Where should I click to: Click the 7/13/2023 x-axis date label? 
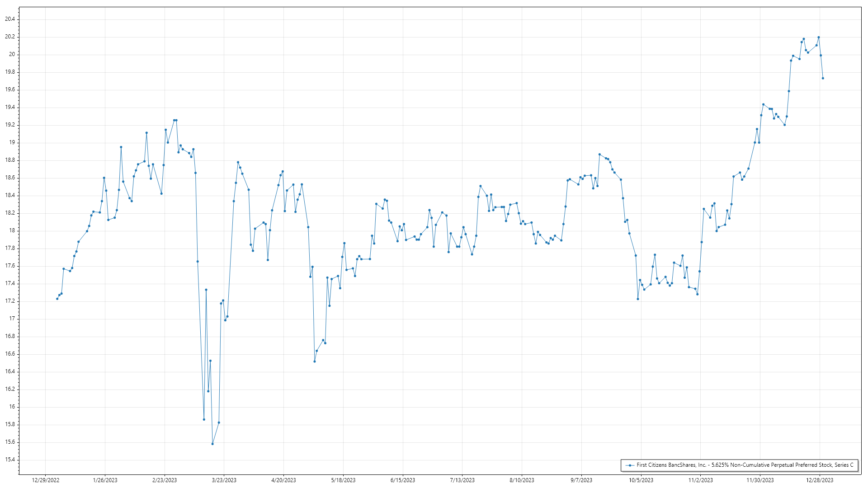(x=462, y=480)
